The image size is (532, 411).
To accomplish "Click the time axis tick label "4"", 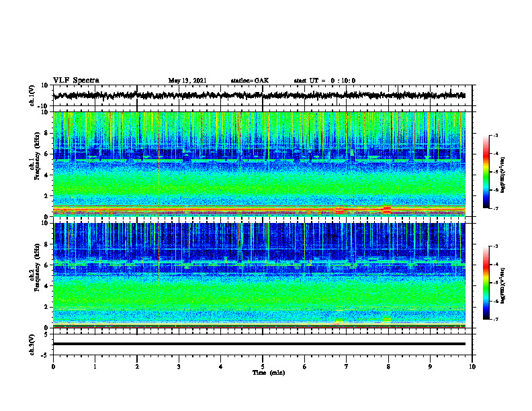I will coord(221,367).
